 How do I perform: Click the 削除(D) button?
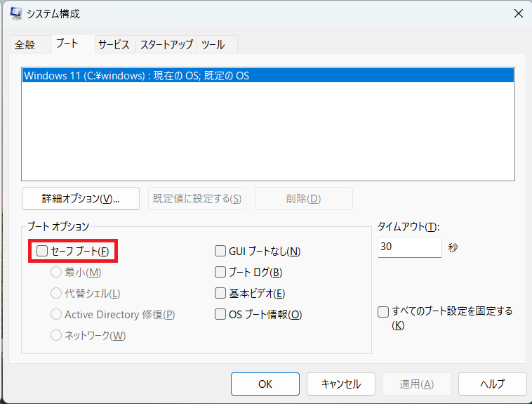pos(304,198)
